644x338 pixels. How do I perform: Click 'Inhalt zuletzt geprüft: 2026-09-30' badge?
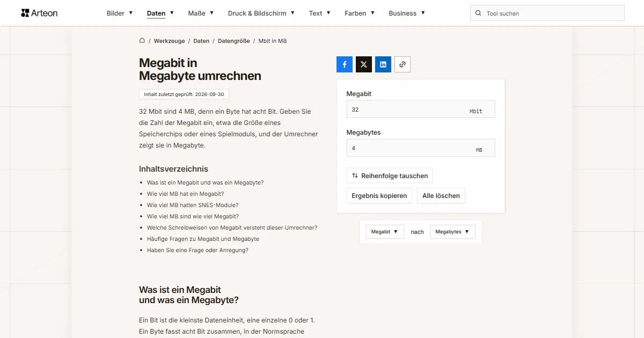[x=184, y=94]
